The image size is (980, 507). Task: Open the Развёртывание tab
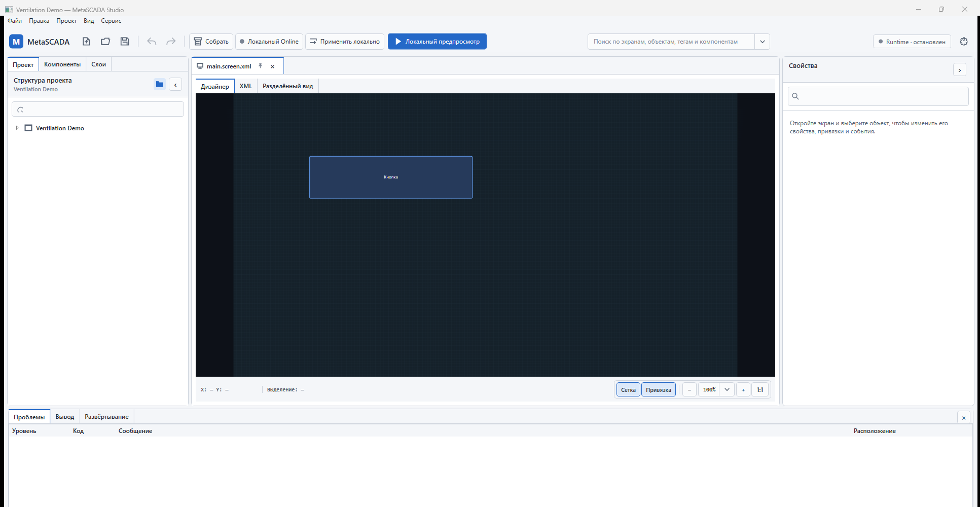[106, 417]
